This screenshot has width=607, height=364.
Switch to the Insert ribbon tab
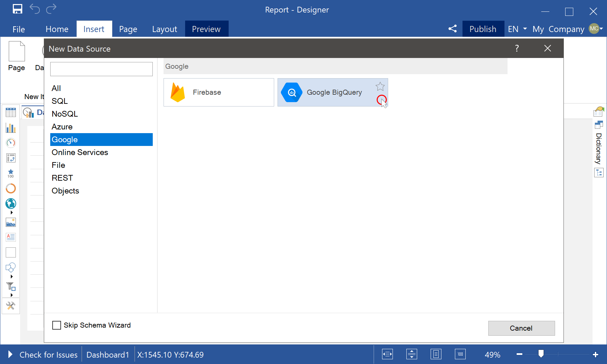(x=94, y=29)
